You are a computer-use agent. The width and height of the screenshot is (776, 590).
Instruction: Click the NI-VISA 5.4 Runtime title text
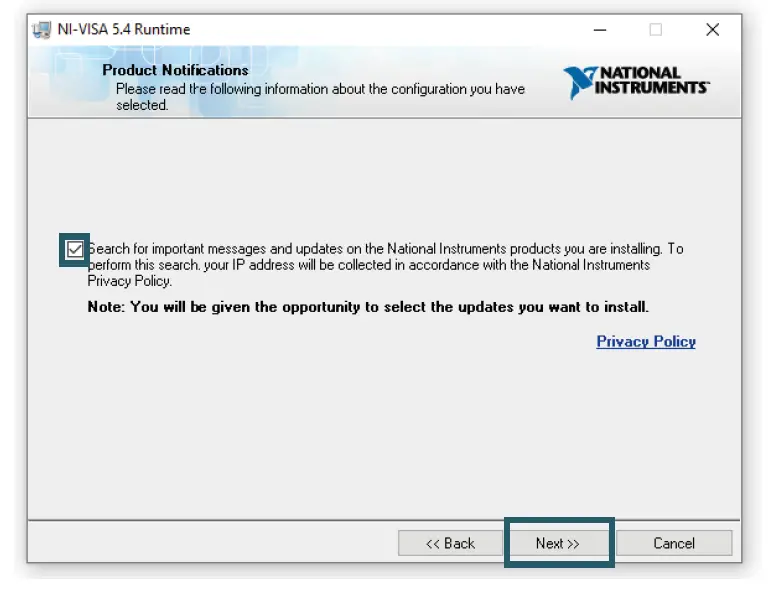click(124, 30)
